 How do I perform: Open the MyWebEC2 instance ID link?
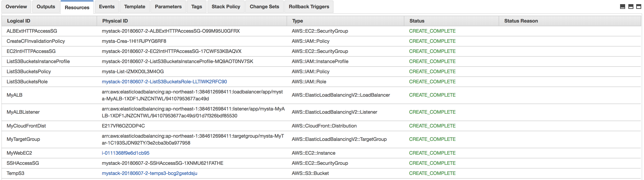click(x=126, y=153)
